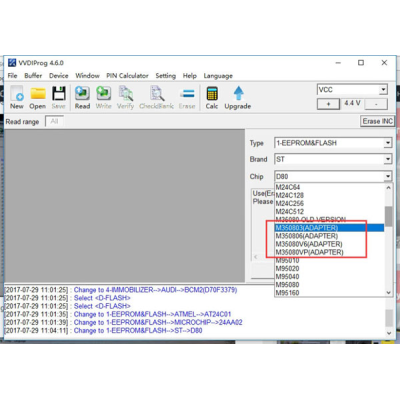This screenshot has height=400, width=400.
Task: Collapse the Chip dropdown showing D80
Action: pos(388,176)
